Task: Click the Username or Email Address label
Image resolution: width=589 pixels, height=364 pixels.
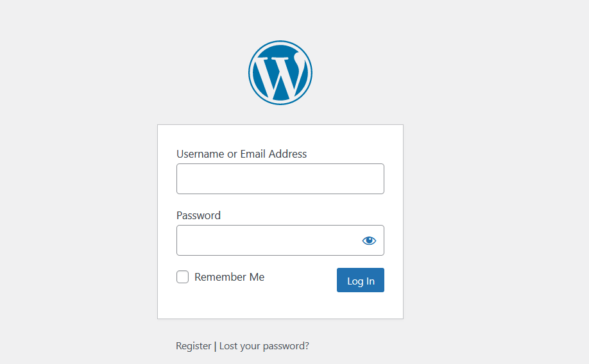Action: pyautogui.click(x=241, y=154)
